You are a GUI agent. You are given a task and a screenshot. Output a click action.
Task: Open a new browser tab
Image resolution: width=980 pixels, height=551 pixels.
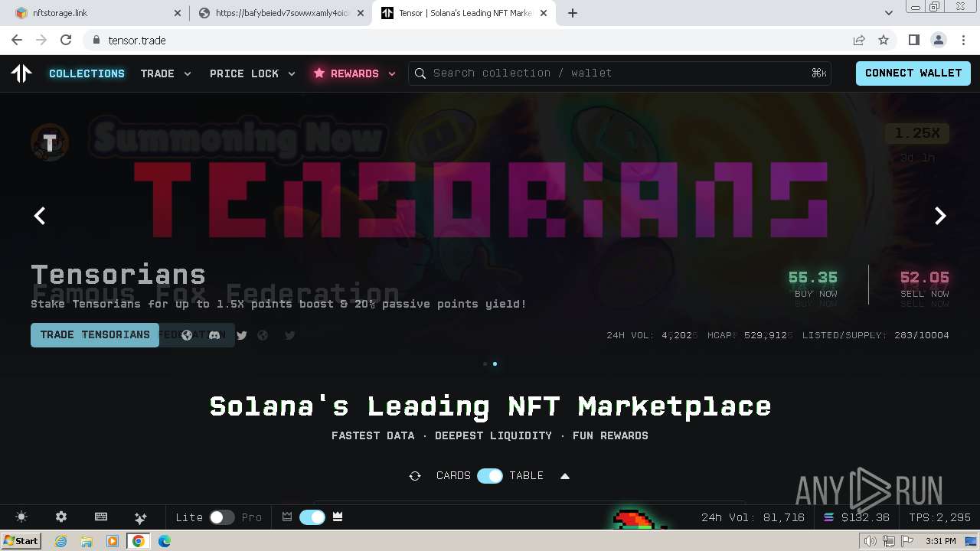point(573,13)
